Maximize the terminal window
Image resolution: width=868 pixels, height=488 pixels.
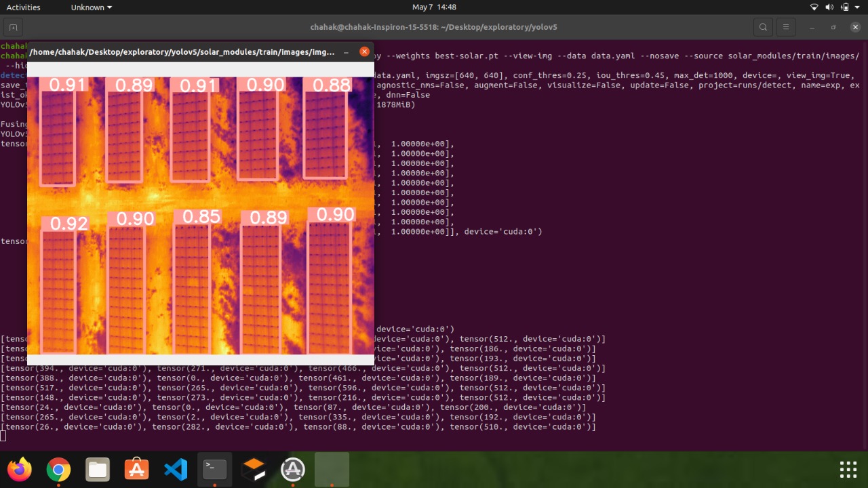point(833,27)
